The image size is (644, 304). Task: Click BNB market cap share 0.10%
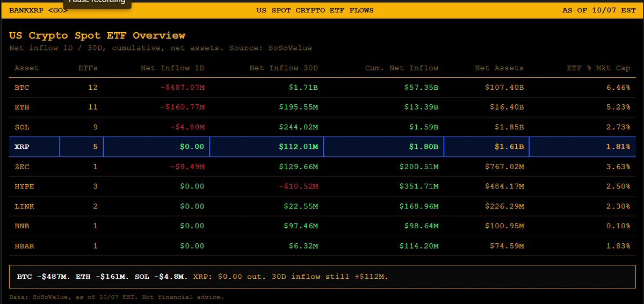tap(618, 226)
